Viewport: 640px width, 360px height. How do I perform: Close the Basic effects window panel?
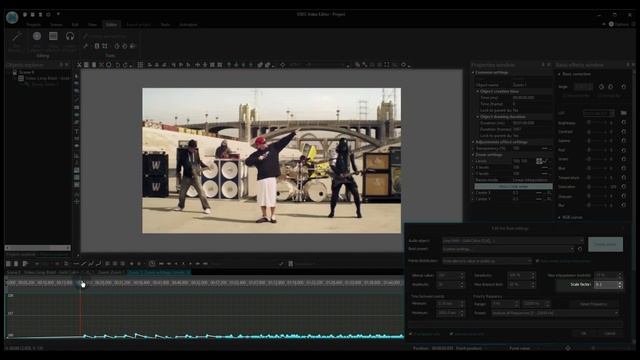pos(633,65)
